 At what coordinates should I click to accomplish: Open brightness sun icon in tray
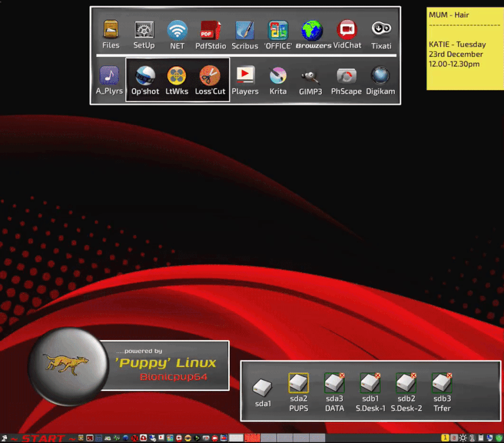pyautogui.click(x=463, y=438)
